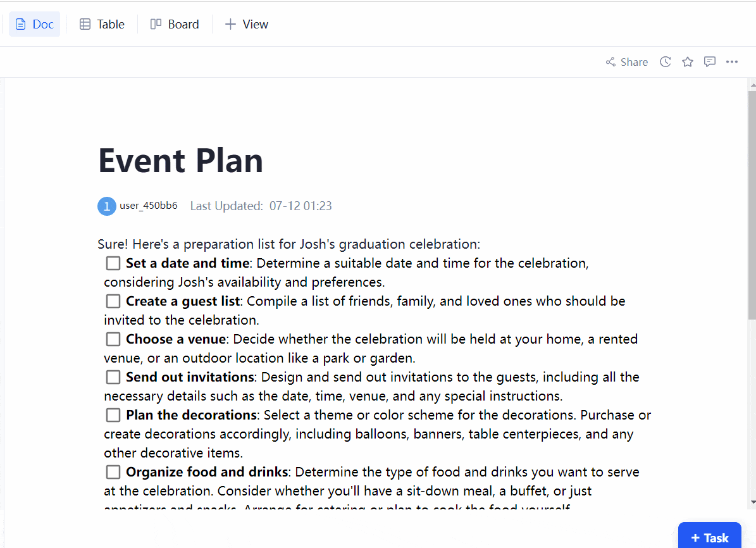
Task: Open the Board view tab
Action: (175, 24)
